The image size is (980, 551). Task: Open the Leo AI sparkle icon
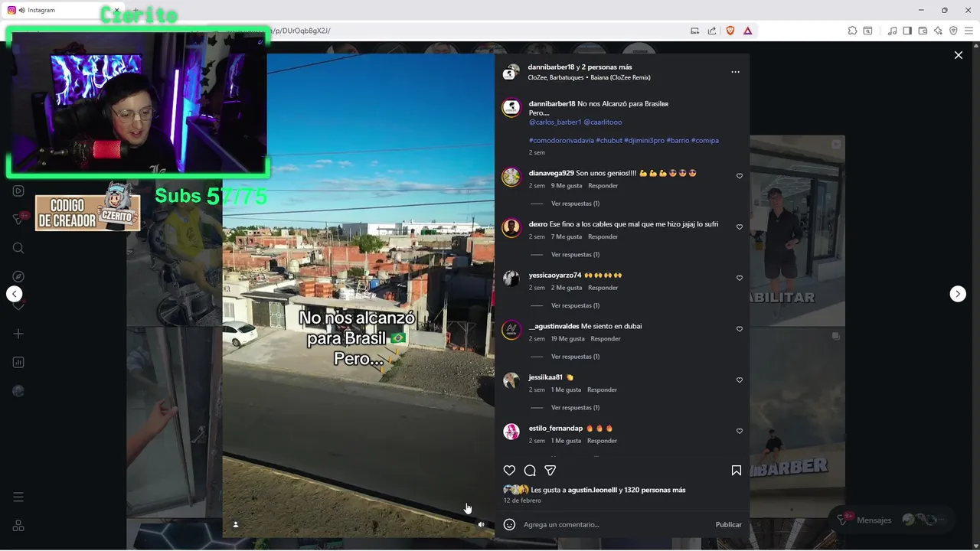click(x=938, y=31)
